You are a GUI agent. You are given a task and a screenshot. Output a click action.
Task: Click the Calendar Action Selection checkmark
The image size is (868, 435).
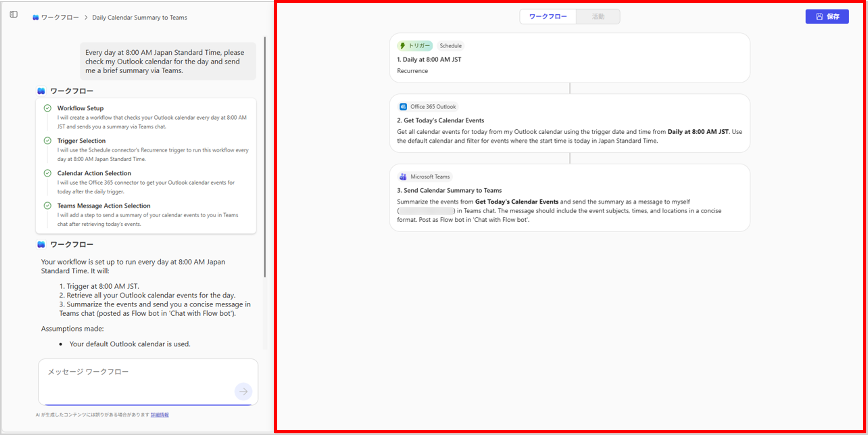[x=47, y=173]
